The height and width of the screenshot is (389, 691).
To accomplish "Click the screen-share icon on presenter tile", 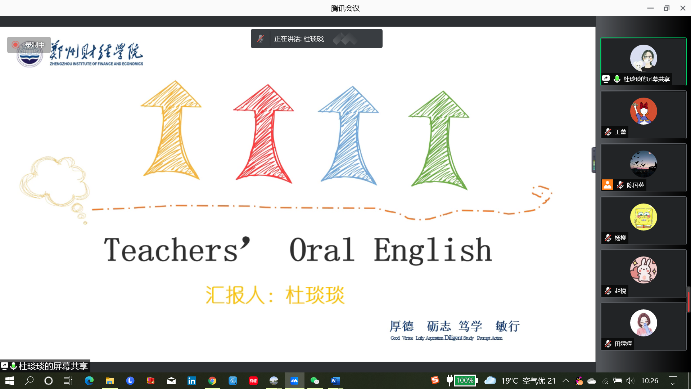I will (606, 79).
